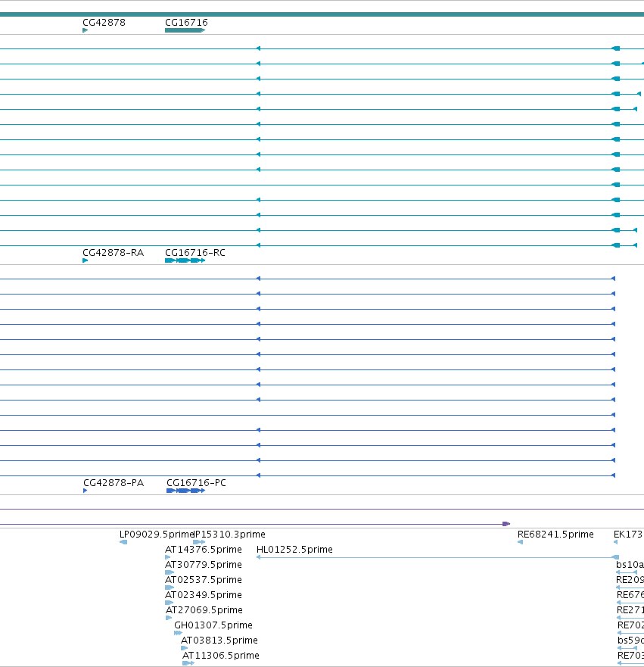Image resolution: width=644 pixels, height=667 pixels.
Task: Click the CG16716-RC exon glyph
Action: coord(185,260)
